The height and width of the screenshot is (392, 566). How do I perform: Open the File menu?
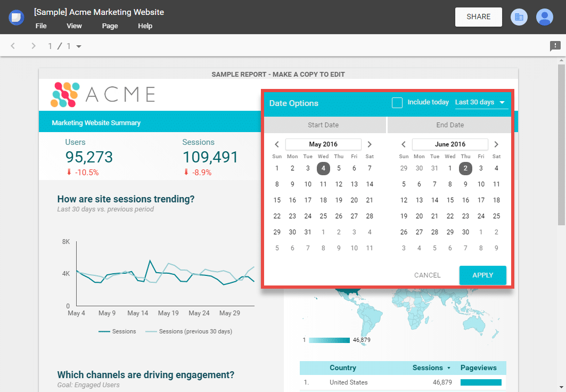point(41,26)
